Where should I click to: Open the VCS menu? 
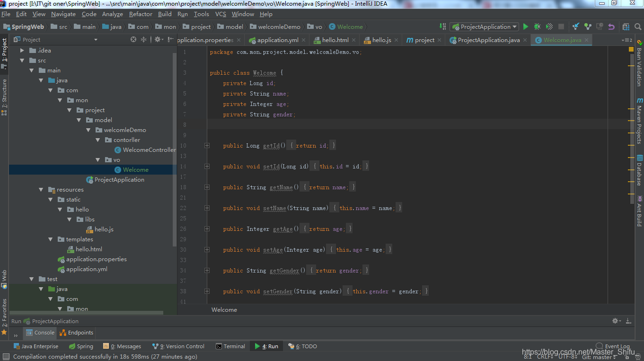coord(221,14)
